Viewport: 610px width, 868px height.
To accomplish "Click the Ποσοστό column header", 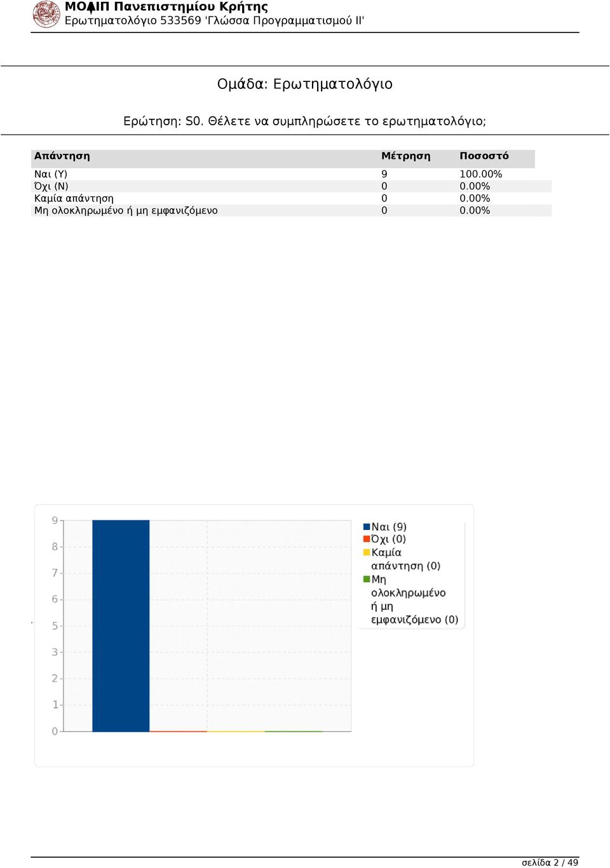I will click(x=484, y=156).
